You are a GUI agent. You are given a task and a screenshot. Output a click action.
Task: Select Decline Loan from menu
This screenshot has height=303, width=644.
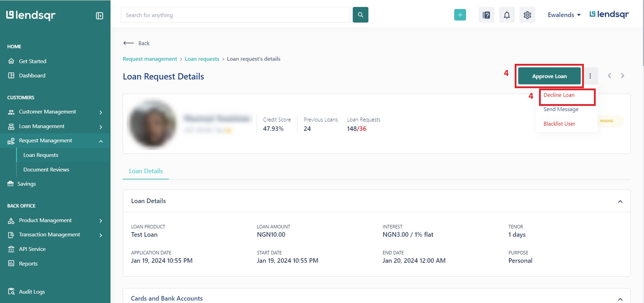(559, 95)
